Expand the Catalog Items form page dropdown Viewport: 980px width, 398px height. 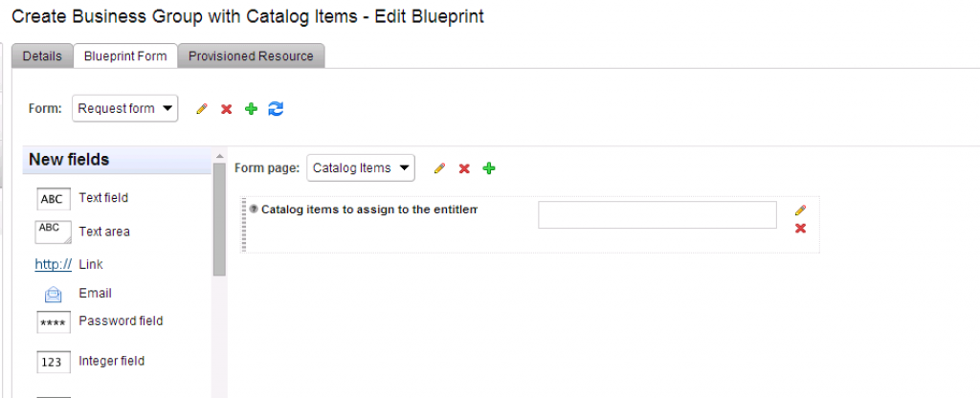pos(361,168)
